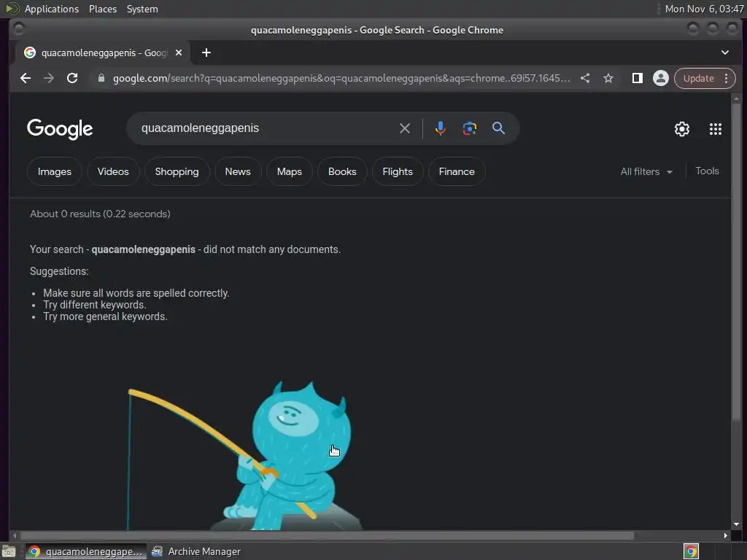Open the tab search dropdown arrow
The image size is (747, 560).
[724, 52]
